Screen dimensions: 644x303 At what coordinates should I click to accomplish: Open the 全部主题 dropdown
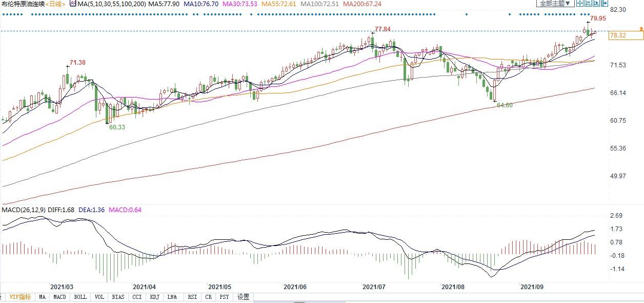coord(554,4)
